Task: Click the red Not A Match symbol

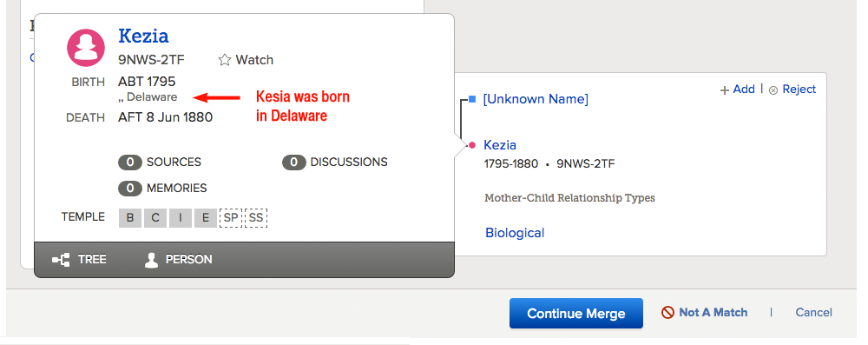Action: pos(667,312)
